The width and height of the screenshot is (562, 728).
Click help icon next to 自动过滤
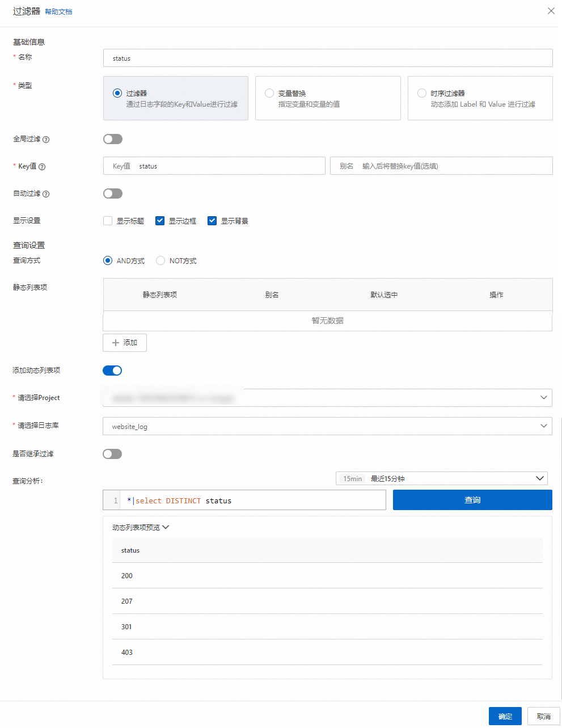coord(46,194)
